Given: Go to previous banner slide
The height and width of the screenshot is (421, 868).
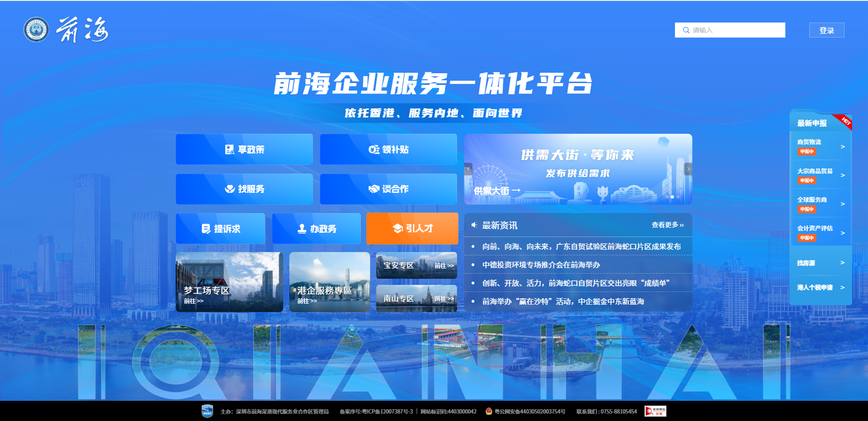Looking at the screenshot, I should click(x=468, y=169).
